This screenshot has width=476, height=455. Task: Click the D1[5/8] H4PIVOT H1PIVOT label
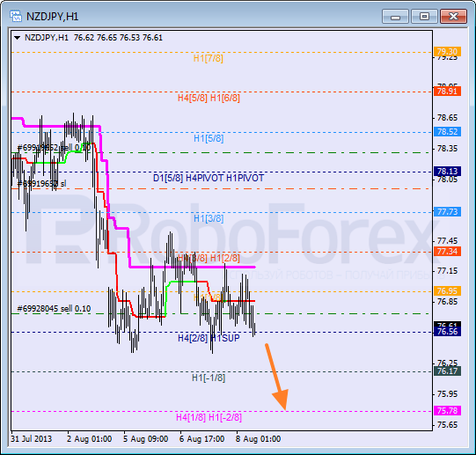coord(209,178)
